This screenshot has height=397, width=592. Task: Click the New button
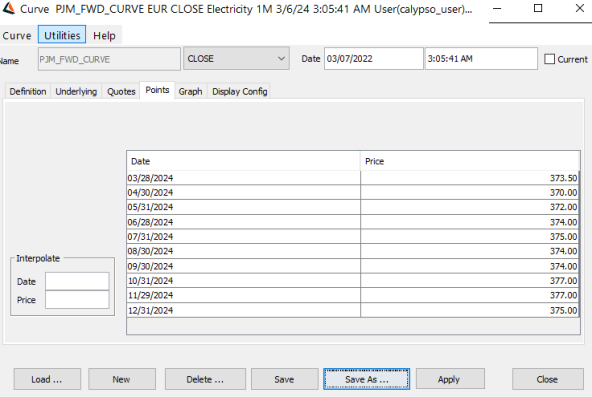(x=122, y=379)
